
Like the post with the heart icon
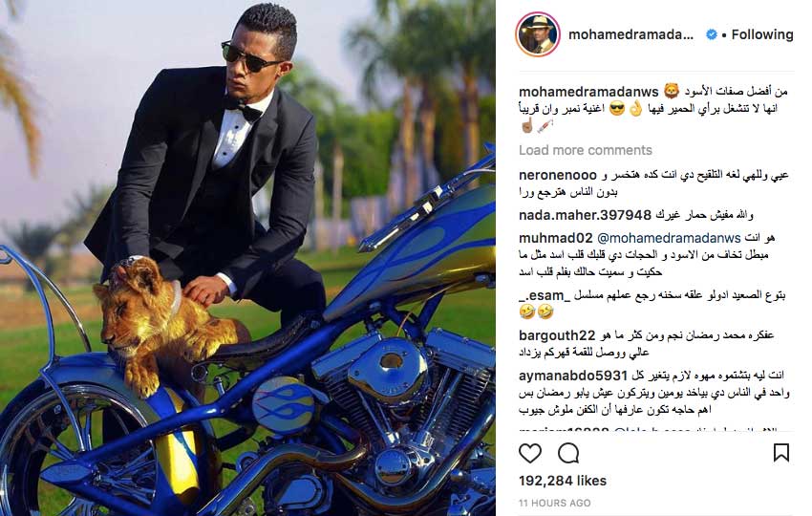[x=530, y=453]
